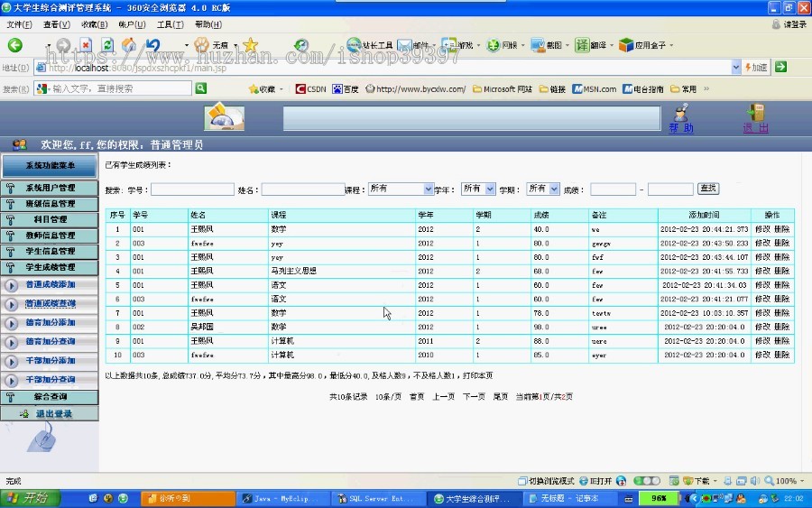The width and height of the screenshot is (812, 508).
Task: Expand the 学生信息管理 menu section
Action: pyautogui.click(x=50, y=252)
